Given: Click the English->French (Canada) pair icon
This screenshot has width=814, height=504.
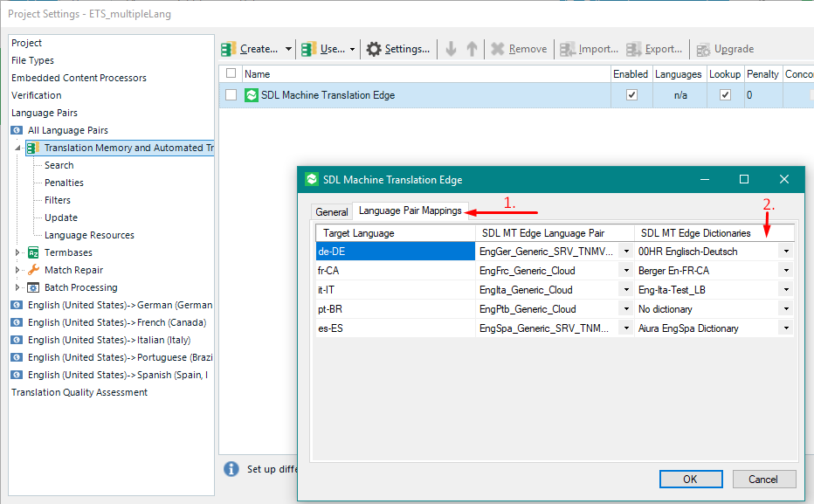Looking at the screenshot, I should coord(17,323).
